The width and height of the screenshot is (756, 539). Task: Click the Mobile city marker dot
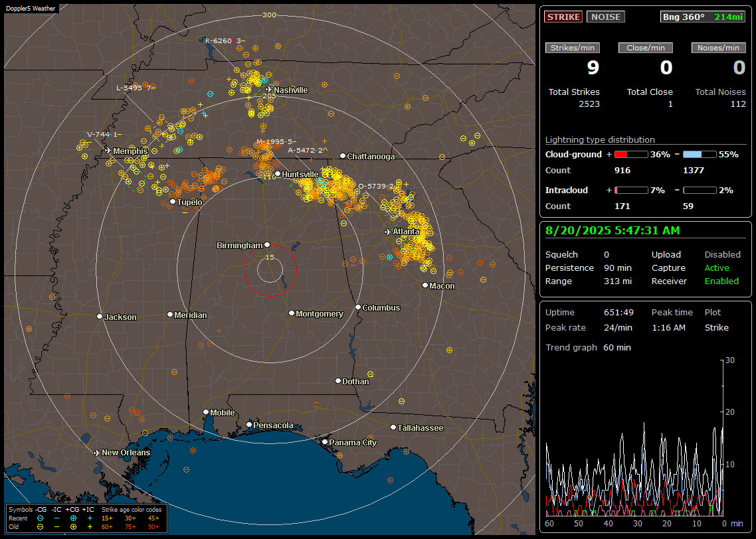[x=206, y=412]
